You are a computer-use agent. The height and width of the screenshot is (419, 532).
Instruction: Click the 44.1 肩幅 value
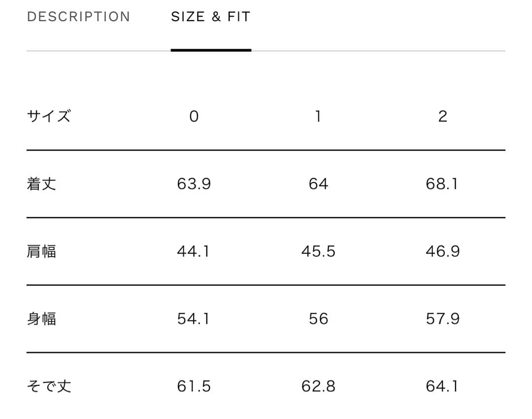[x=194, y=252]
